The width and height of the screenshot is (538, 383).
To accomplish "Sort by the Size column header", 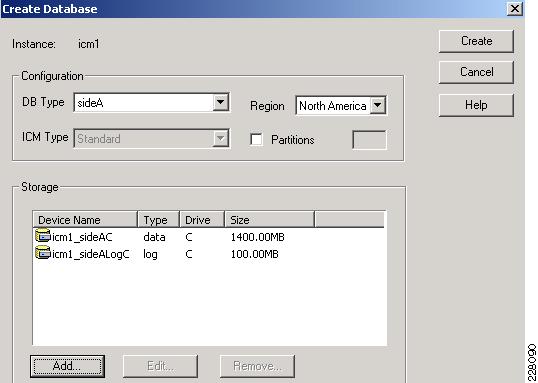I will [269, 220].
